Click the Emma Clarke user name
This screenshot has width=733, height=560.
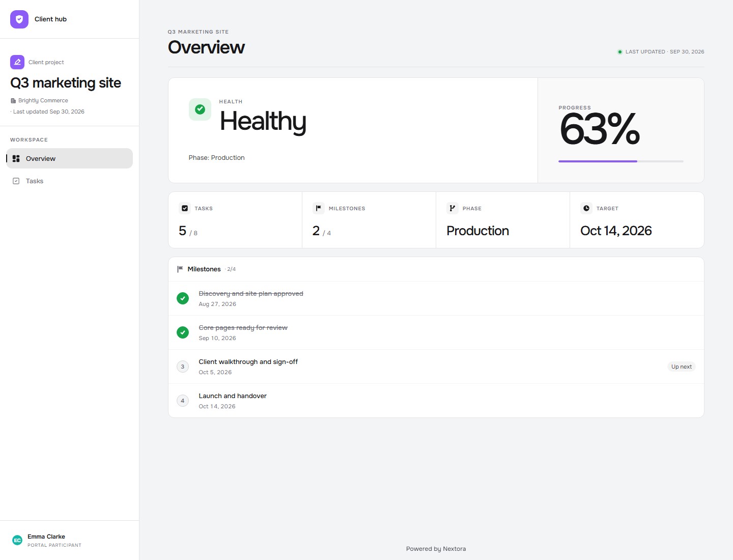click(46, 537)
